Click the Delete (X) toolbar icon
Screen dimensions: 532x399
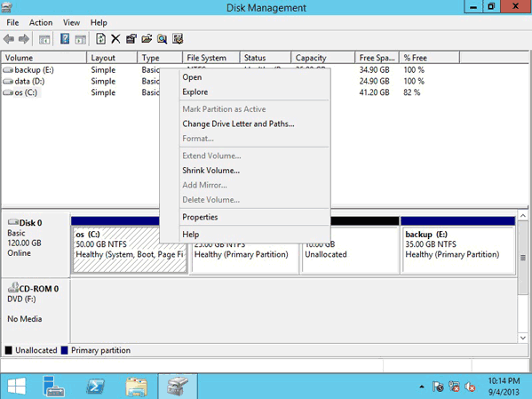click(115, 39)
